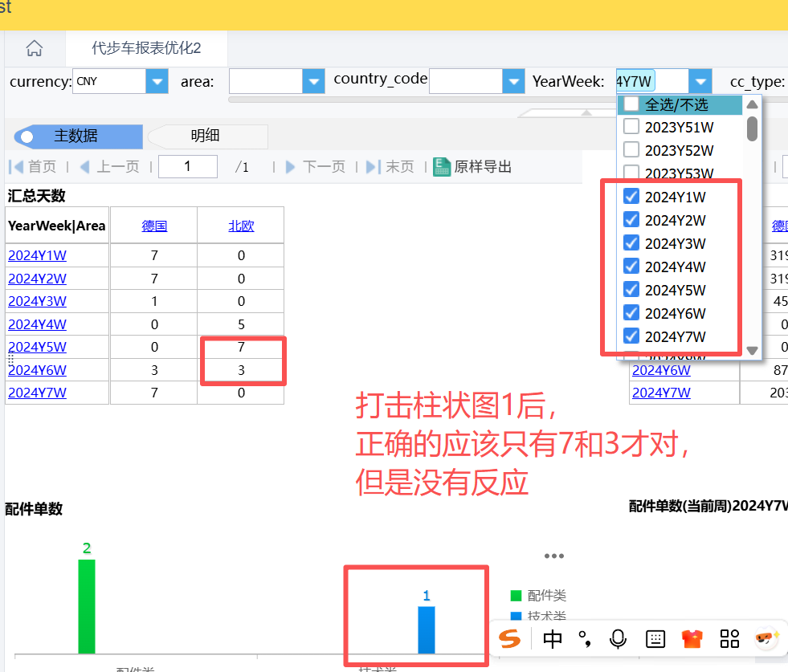This screenshot has height=672, width=788.
Task: Uncheck the 2024Y4W checkbox
Action: tap(631, 266)
